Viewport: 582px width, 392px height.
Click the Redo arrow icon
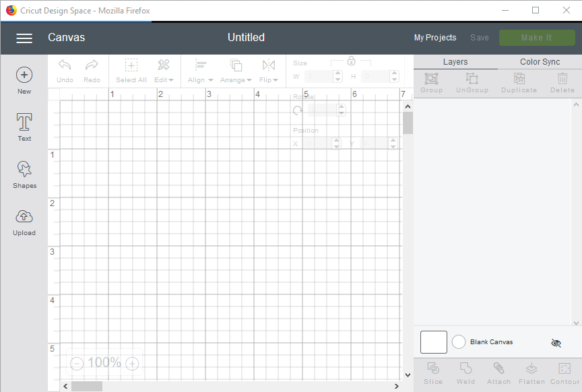[x=92, y=65]
